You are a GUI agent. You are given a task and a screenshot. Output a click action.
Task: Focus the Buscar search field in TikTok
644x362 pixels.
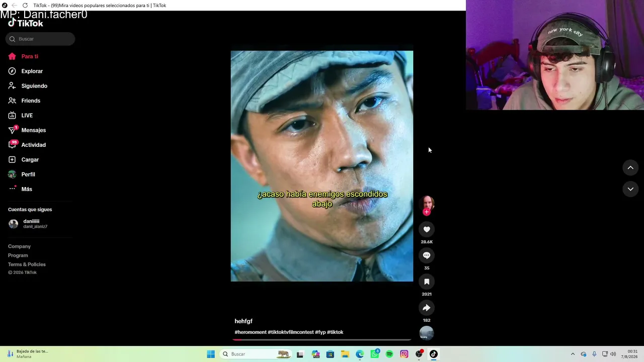click(40, 39)
